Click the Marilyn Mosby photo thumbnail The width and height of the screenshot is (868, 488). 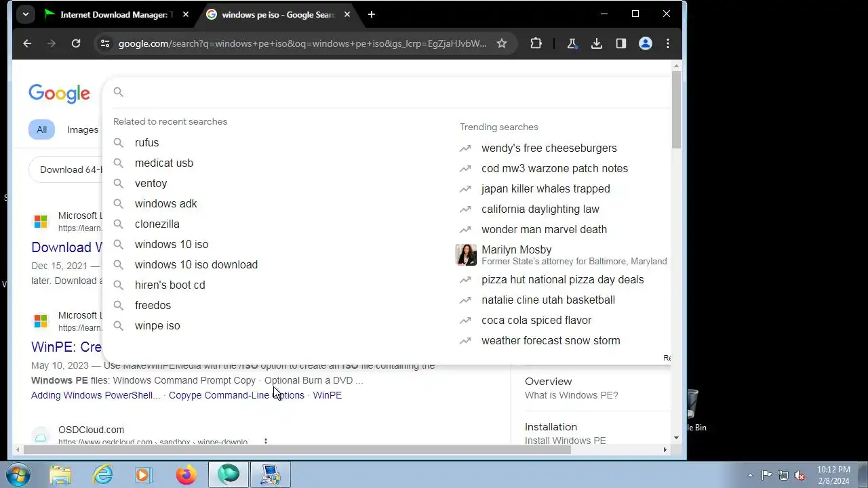click(466, 255)
